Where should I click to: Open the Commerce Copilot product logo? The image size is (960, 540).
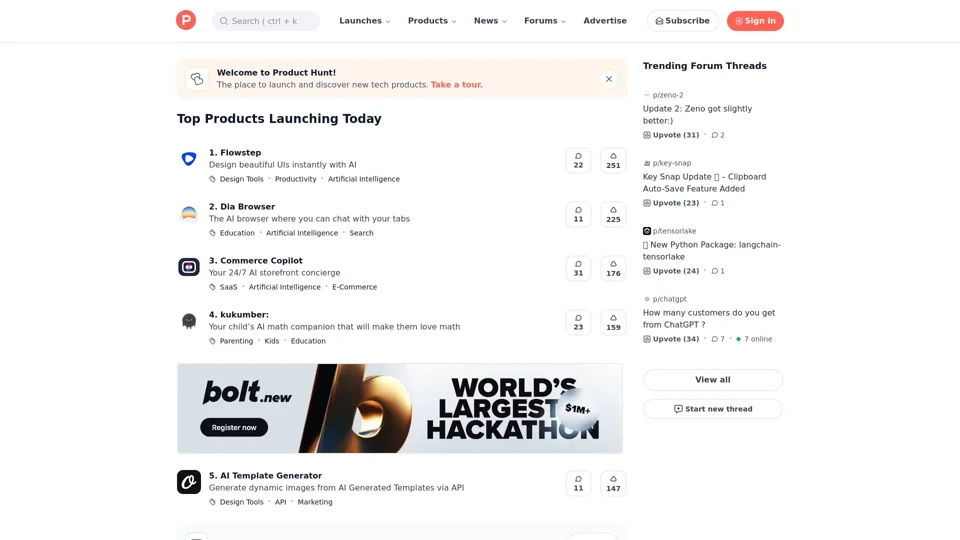click(189, 267)
